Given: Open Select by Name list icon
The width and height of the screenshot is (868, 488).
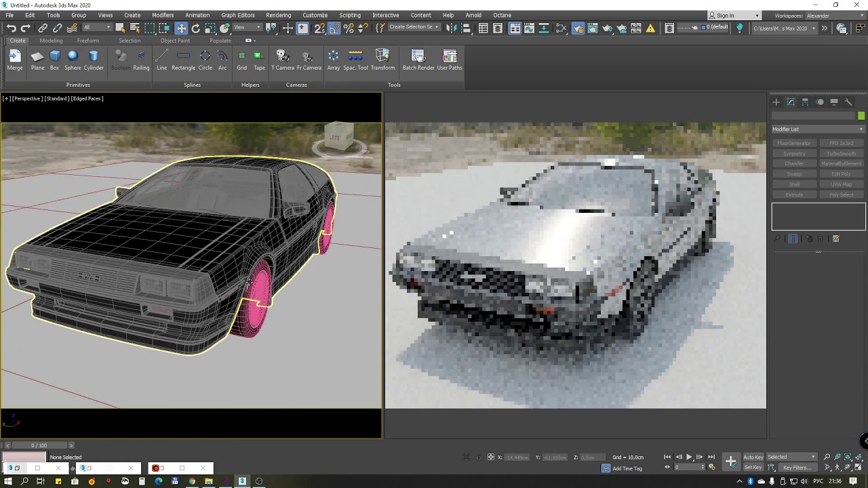Looking at the screenshot, I should click(x=135, y=28).
